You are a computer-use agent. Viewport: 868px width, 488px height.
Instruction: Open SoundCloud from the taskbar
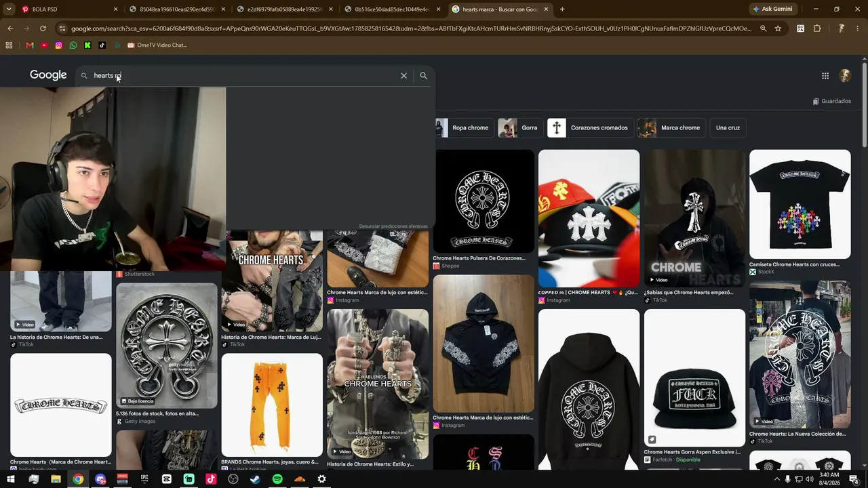(x=300, y=479)
